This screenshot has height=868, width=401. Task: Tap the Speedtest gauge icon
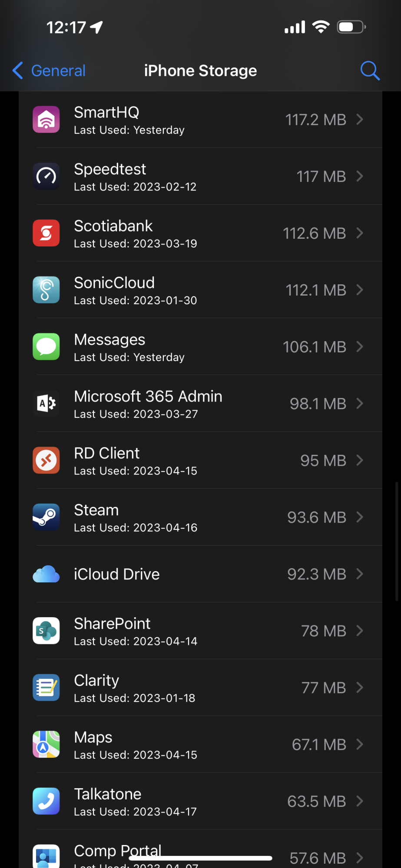(x=46, y=176)
